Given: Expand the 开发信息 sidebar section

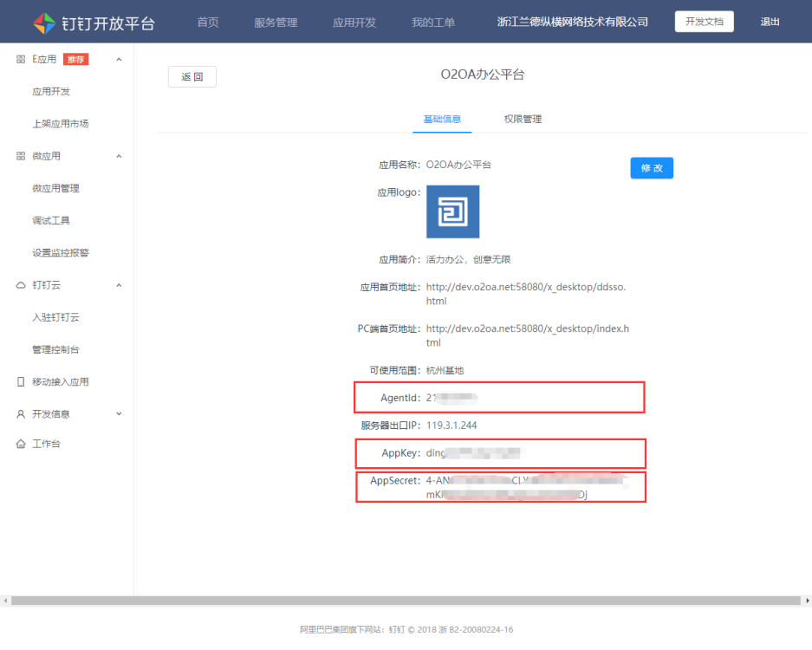Looking at the screenshot, I should pyautogui.click(x=119, y=414).
